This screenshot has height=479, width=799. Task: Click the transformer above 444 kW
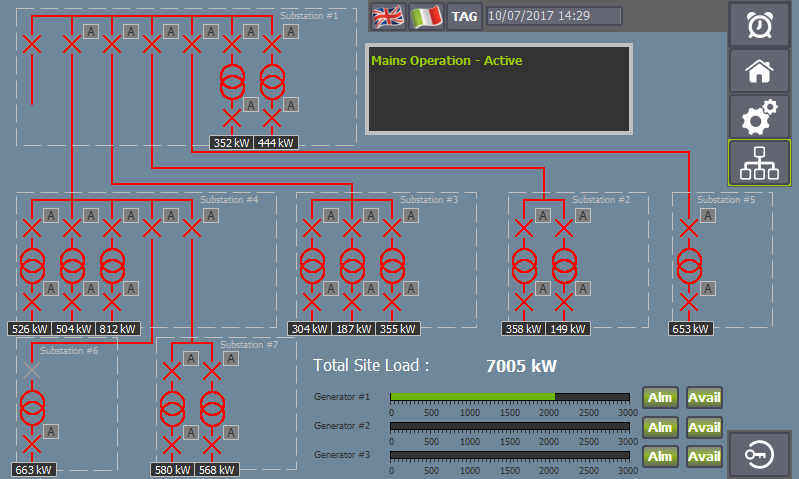tap(272, 82)
